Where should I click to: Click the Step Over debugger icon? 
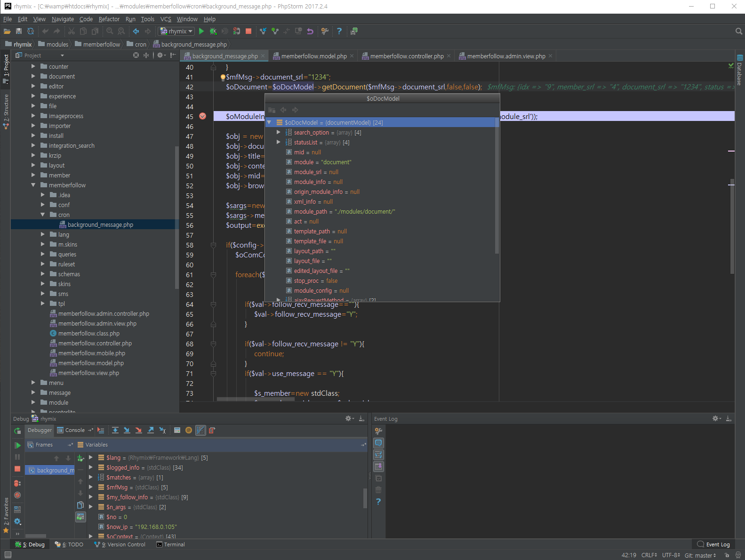pos(115,430)
